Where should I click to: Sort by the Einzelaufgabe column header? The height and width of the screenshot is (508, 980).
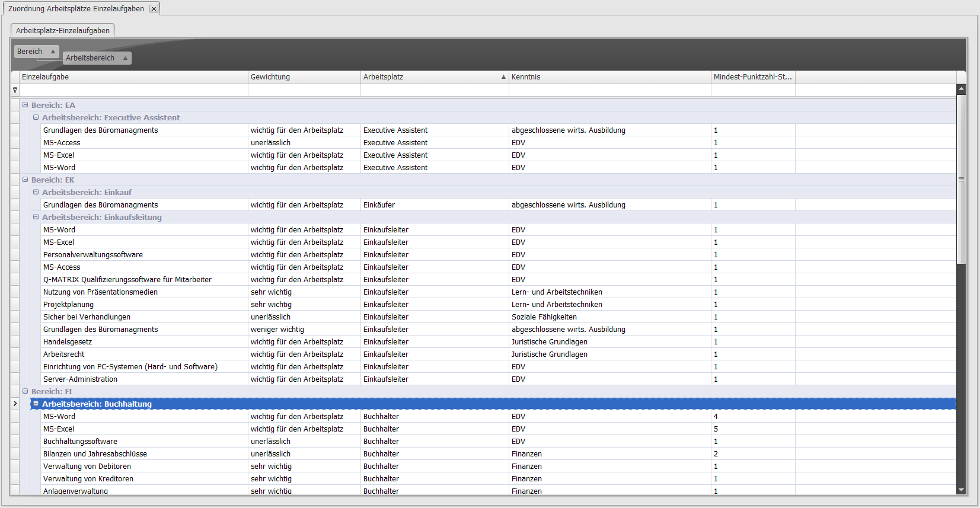point(133,77)
